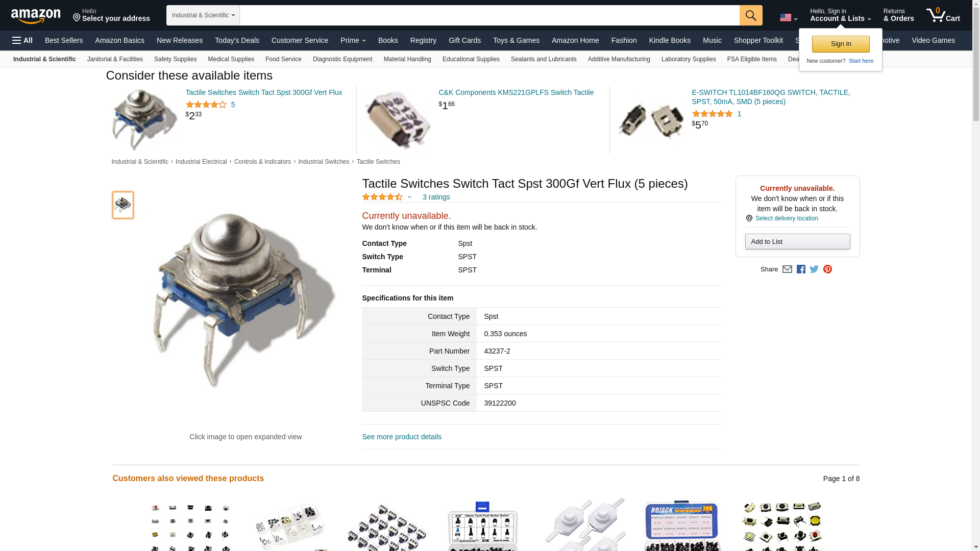The image size is (980, 551).
Task: Open Today's Deals nav item
Action: [x=237, y=40]
